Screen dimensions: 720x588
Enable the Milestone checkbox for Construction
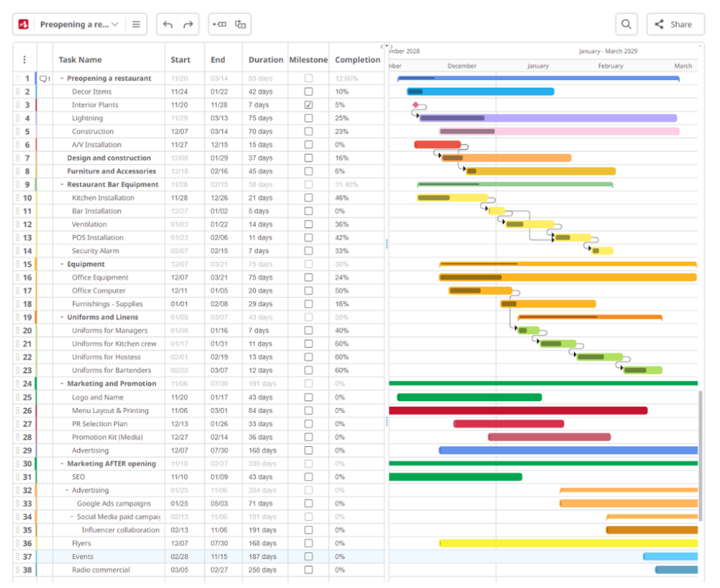coord(308,131)
